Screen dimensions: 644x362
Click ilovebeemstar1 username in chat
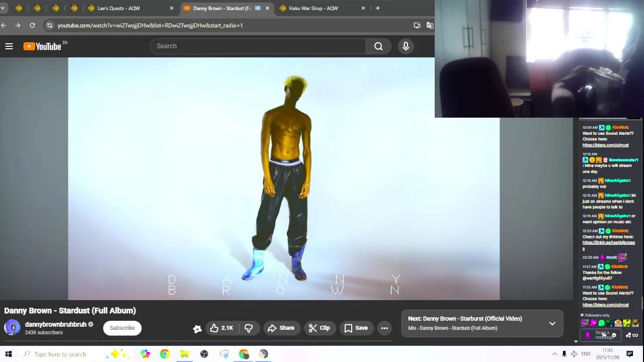(623, 160)
